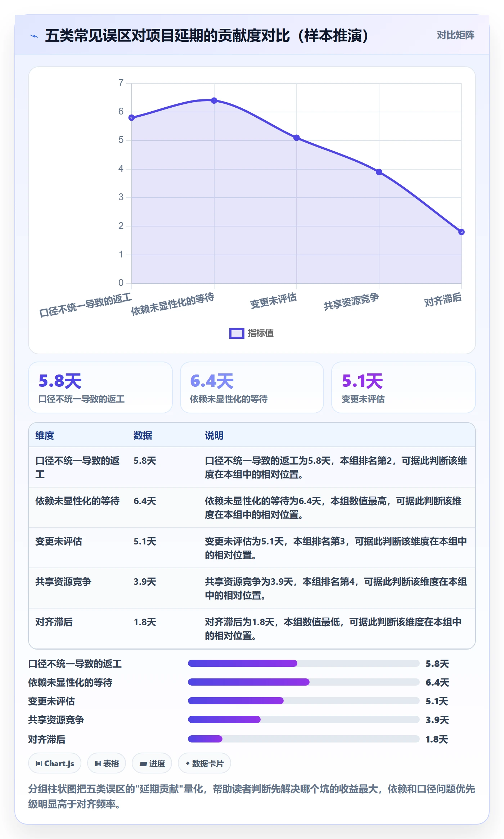Click the 进度 tag
Screen dimensions: 504x839
click(x=152, y=763)
